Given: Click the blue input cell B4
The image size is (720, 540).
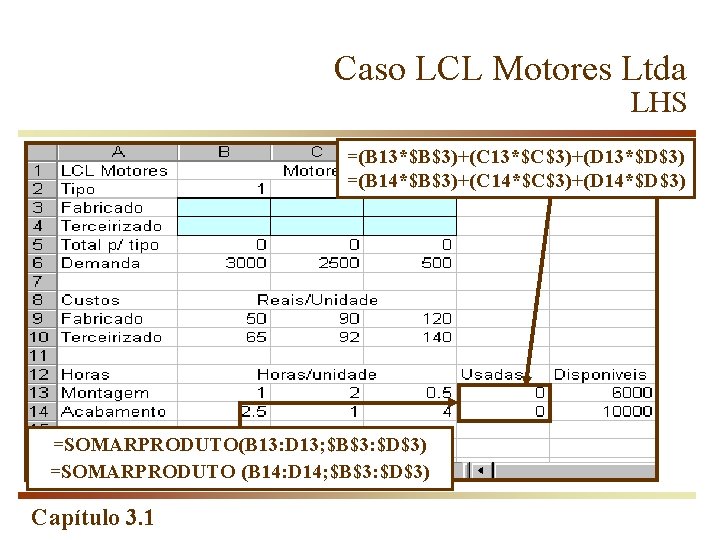Looking at the screenshot, I should coord(224,226).
